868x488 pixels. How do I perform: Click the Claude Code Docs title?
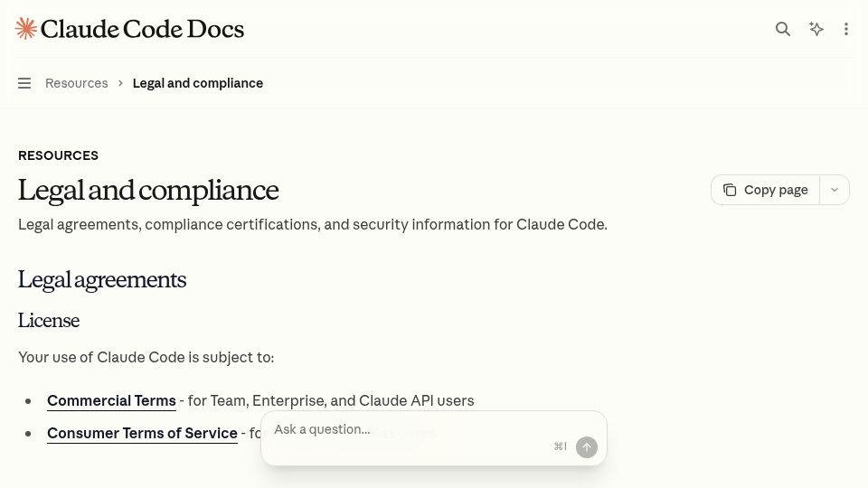tap(142, 29)
